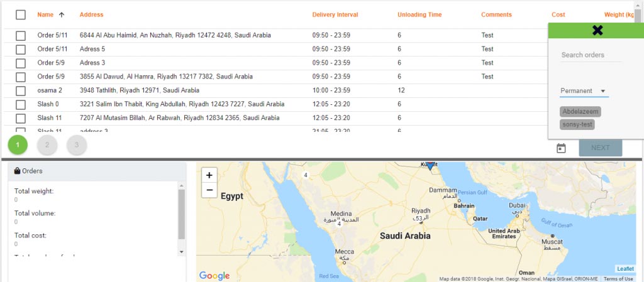Open the map Terms of Use link
The width and height of the screenshot is (644, 282).
618,279
